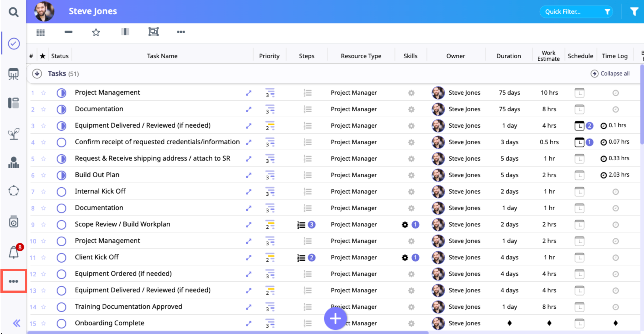The height and width of the screenshot is (334, 644).
Task: Open toolbar more options ellipsis
Action: [x=181, y=32]
